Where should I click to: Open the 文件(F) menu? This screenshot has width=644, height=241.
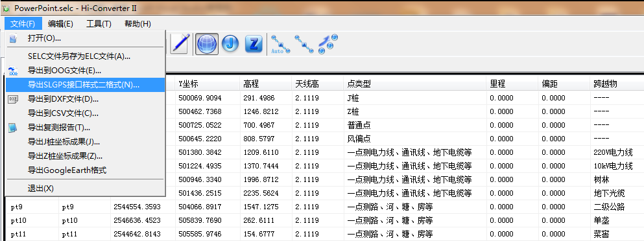23,24
